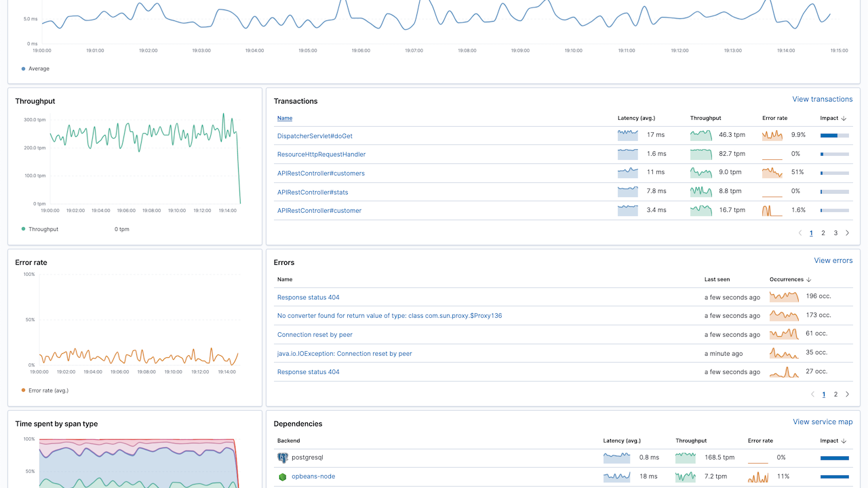The width and height of the screenshot is (868, 488).
Task: Select Errors page 1
Action: [824, 394]
